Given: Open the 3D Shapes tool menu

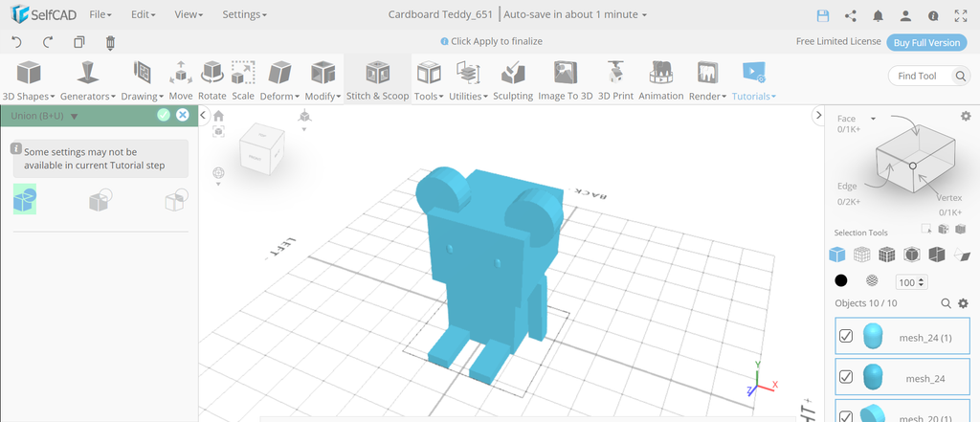Looking at the screenshot, I should coord(29,81).
